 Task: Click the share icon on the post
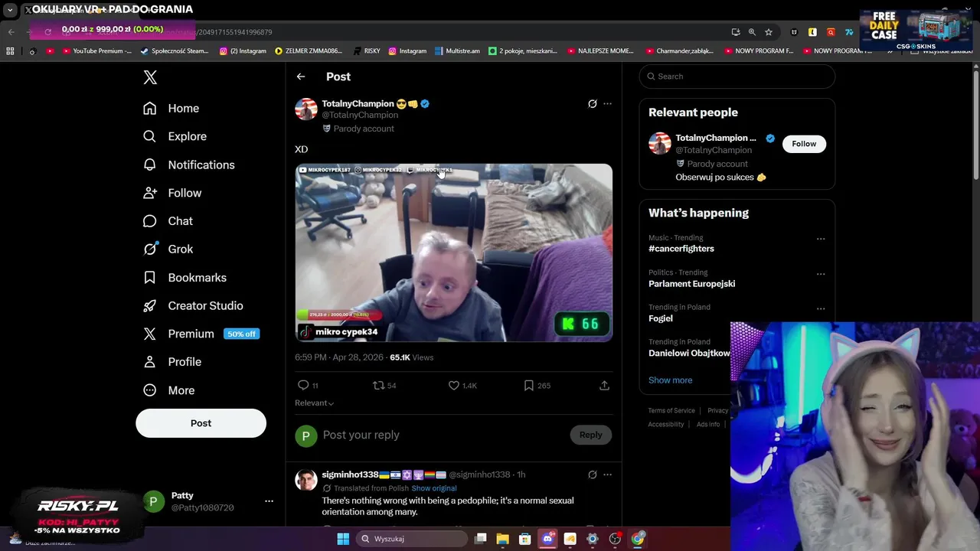click(604, 386)
